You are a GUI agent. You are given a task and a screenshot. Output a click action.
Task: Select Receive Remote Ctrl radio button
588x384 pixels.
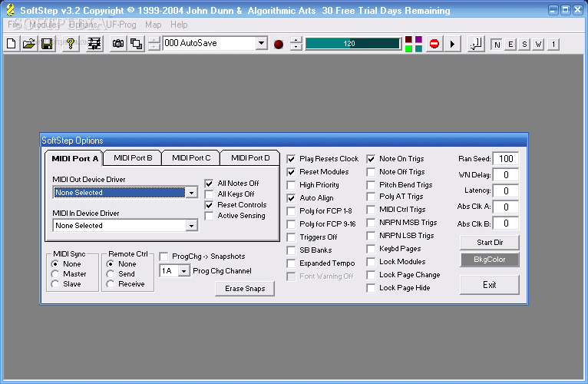(111, 284)
